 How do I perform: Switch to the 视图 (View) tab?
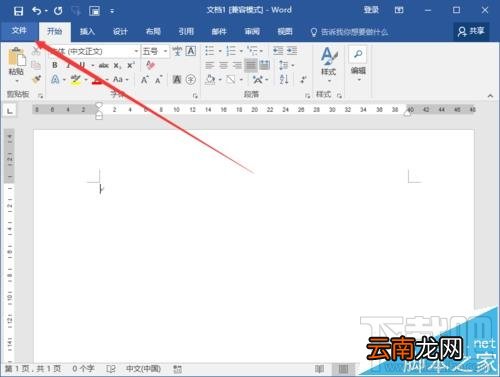[285, 32]
